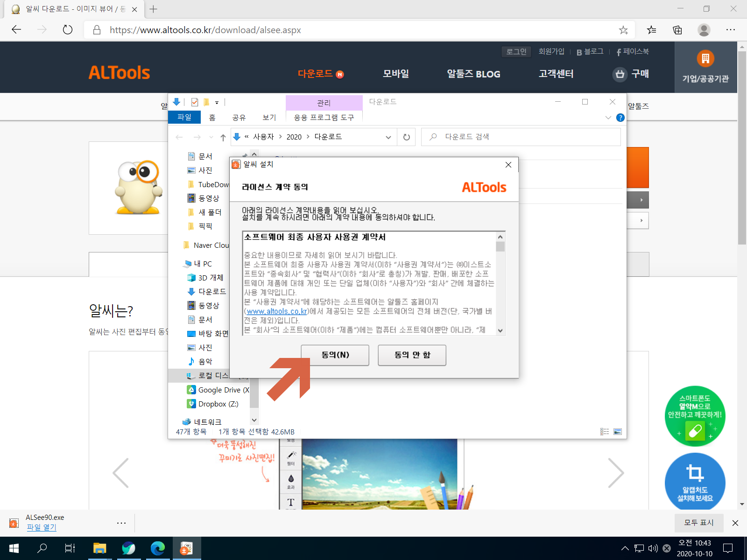747x560 pixels.
Task: Click the 동의 안 함 disagree button
Action: point(412,355)
